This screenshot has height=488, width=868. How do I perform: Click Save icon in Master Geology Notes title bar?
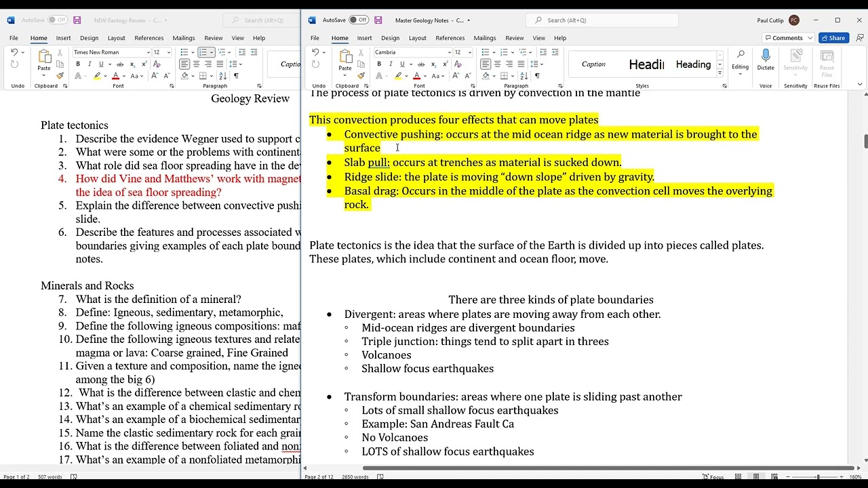click(x=378, y=20)
